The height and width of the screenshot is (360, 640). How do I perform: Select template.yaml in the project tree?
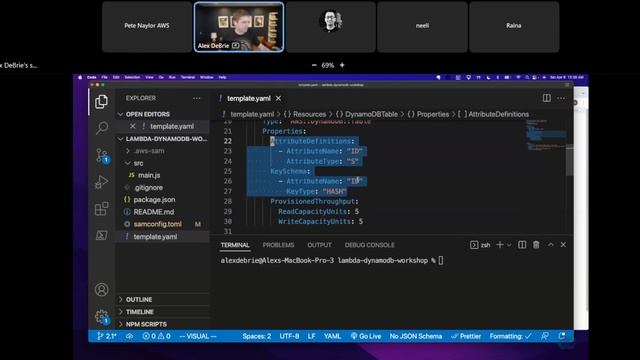(155, 237)
